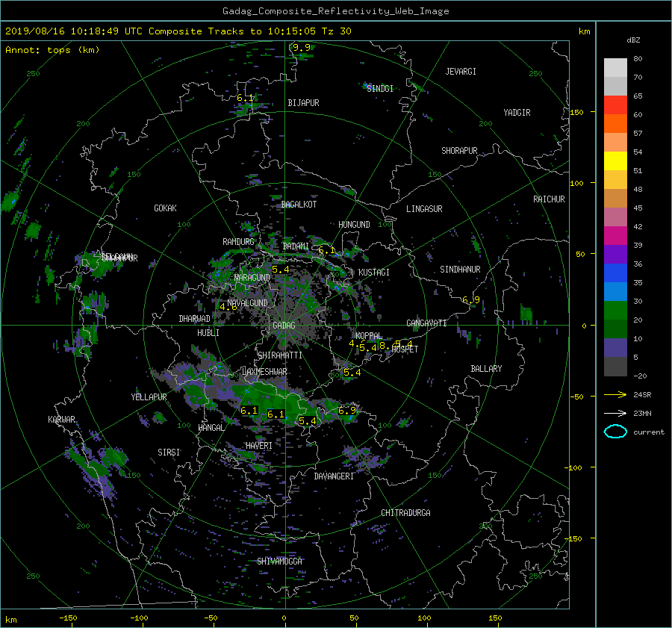Click the YELLAPUR label
The image size is (672, 628).
pos(149,397)
